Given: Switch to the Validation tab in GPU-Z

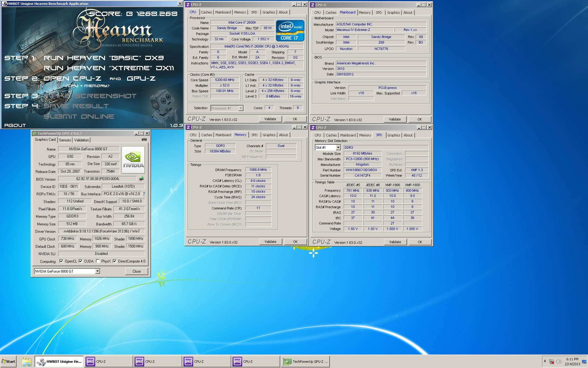Looking at the screenshot, I should pyautogui.click(x=81, y=140).
